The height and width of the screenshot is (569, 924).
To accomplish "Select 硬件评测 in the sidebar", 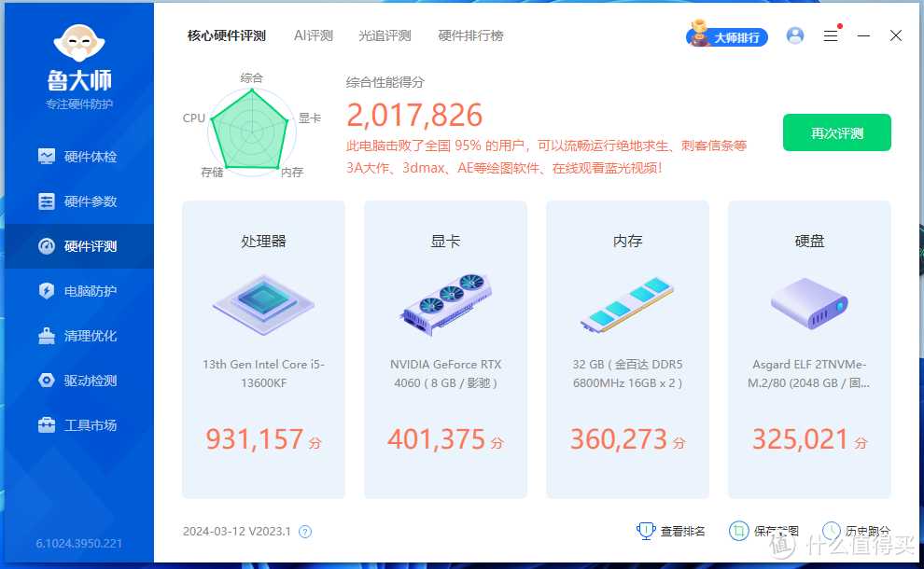I will click(79, 246).
